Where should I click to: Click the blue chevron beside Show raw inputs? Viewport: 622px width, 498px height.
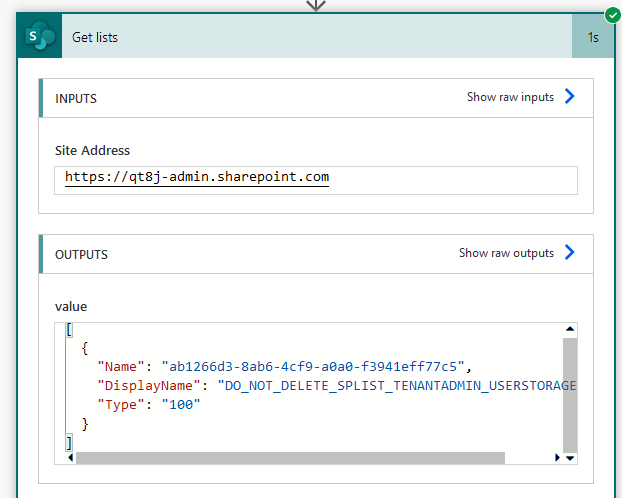point(570,97)
